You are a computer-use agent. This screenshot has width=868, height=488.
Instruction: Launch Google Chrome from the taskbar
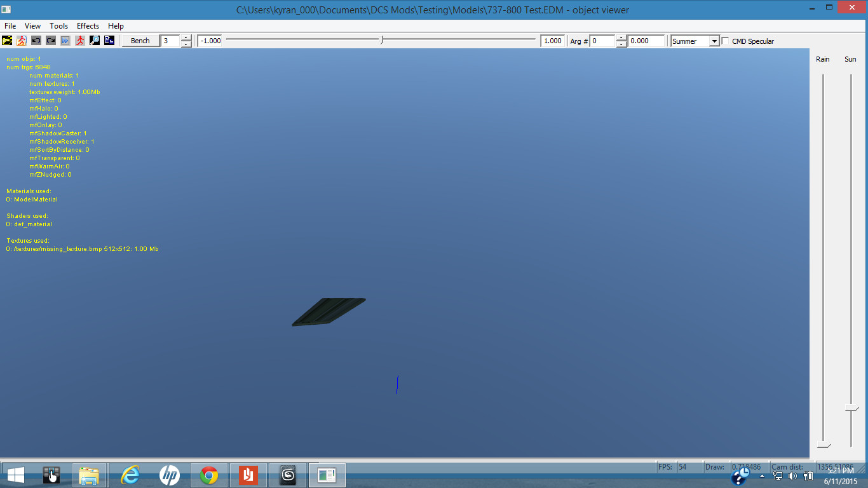208,475
